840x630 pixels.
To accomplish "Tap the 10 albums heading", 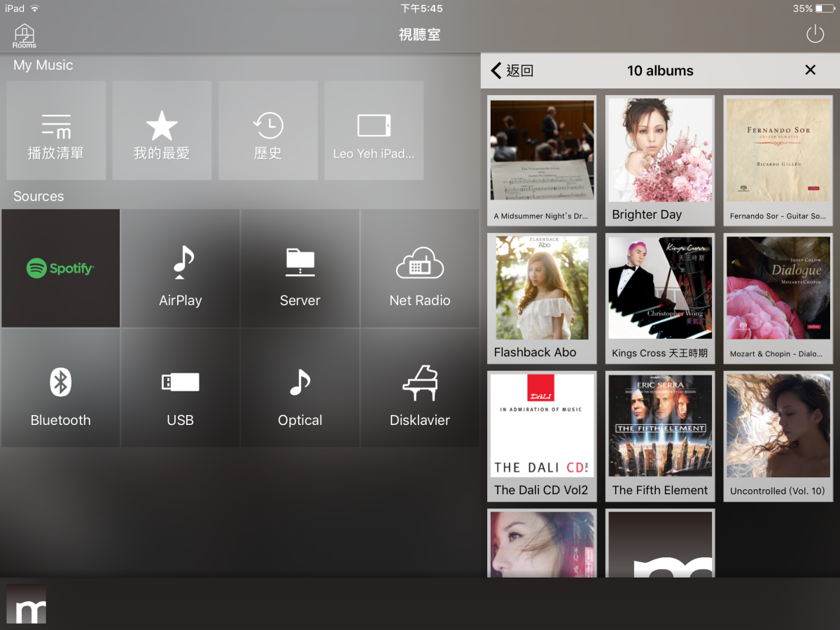I will pyautogui.click(x=660, y=71).
